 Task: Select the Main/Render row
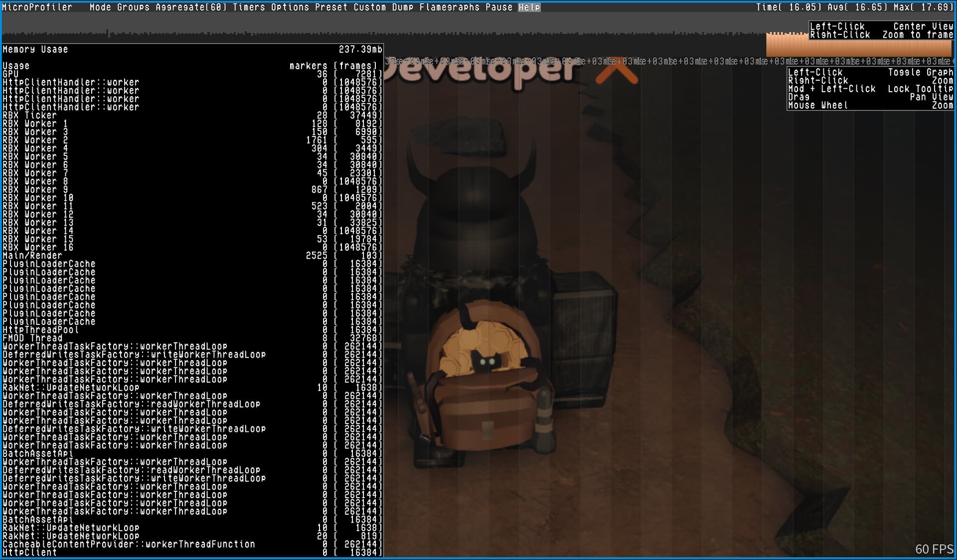click(192, 256)
